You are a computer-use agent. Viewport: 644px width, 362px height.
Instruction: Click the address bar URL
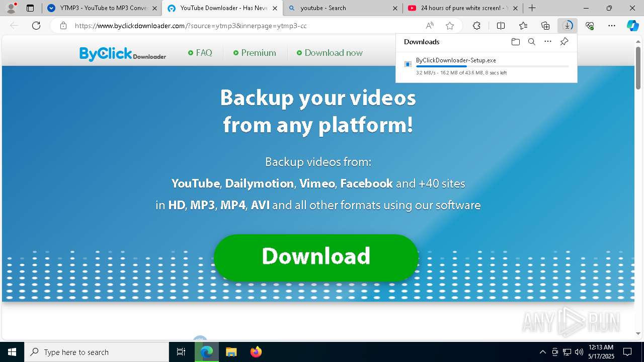pyautogui.click(x=191, y=26)
